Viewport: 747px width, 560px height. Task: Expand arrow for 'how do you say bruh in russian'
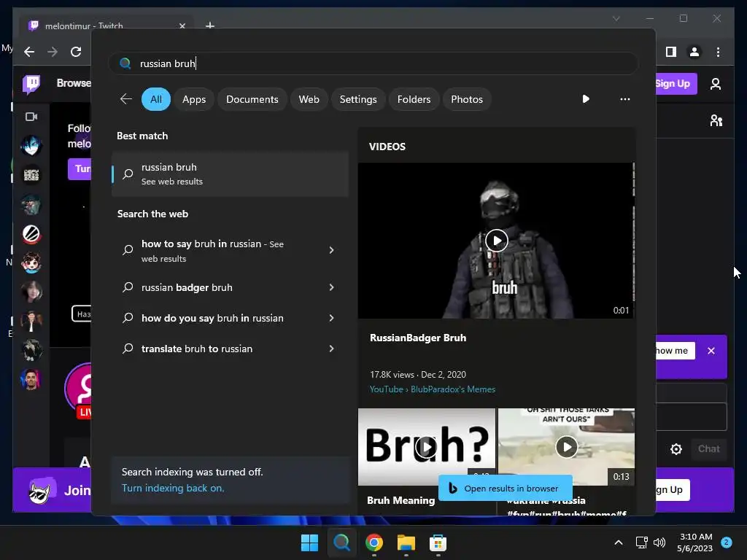click(x=332, y=318)
